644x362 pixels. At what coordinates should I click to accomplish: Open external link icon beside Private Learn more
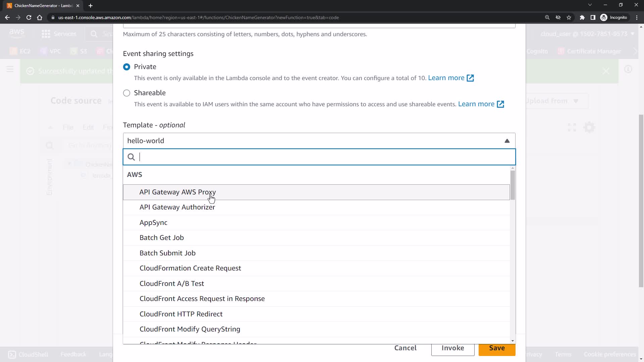(470, 78)
